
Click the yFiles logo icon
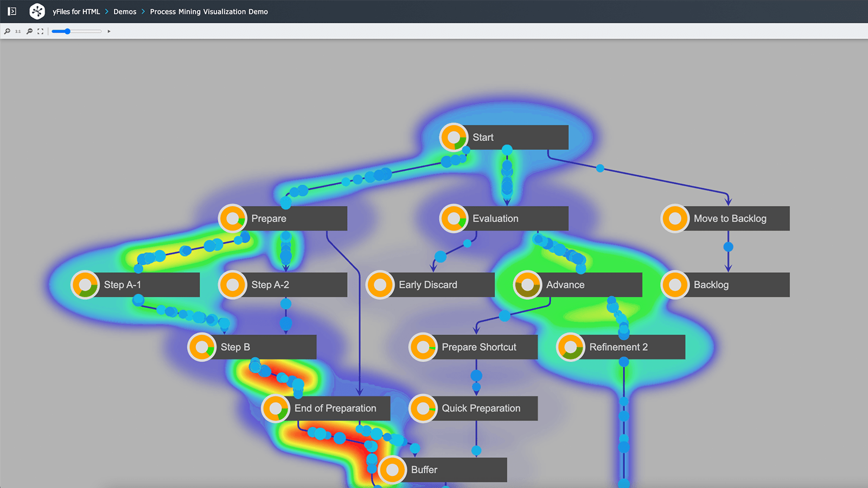pos(37,11)
